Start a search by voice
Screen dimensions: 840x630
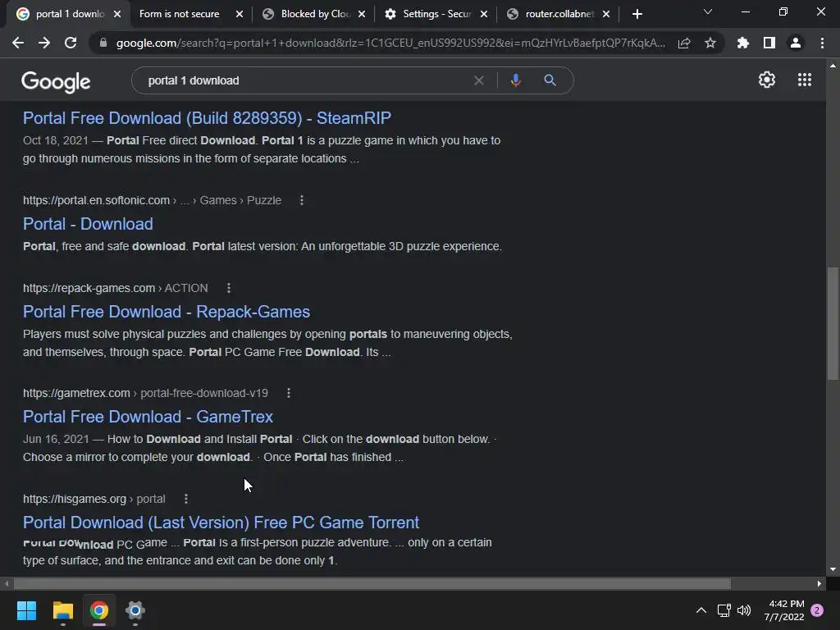tap(515, 80)
